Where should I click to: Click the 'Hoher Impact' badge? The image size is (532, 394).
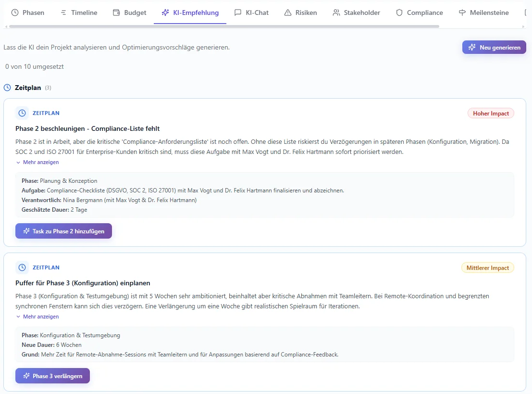tap(491, 113)
